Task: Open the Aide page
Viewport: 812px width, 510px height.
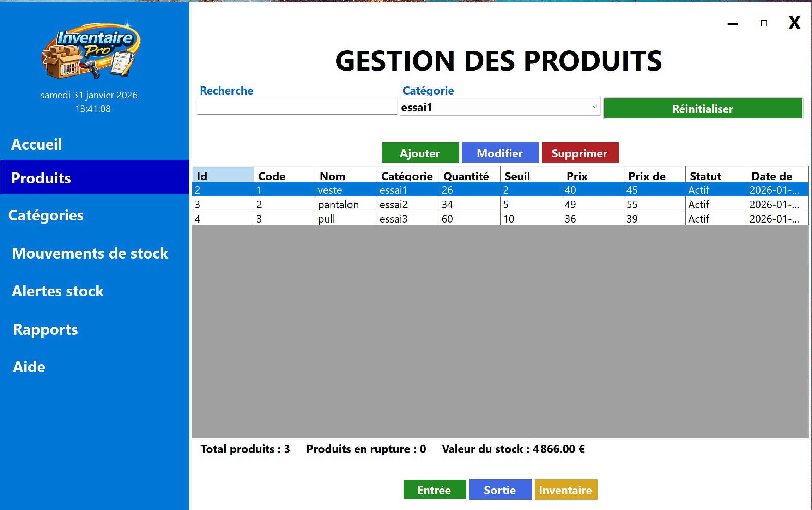Action: pyautogui.click(x=29, y=367)
